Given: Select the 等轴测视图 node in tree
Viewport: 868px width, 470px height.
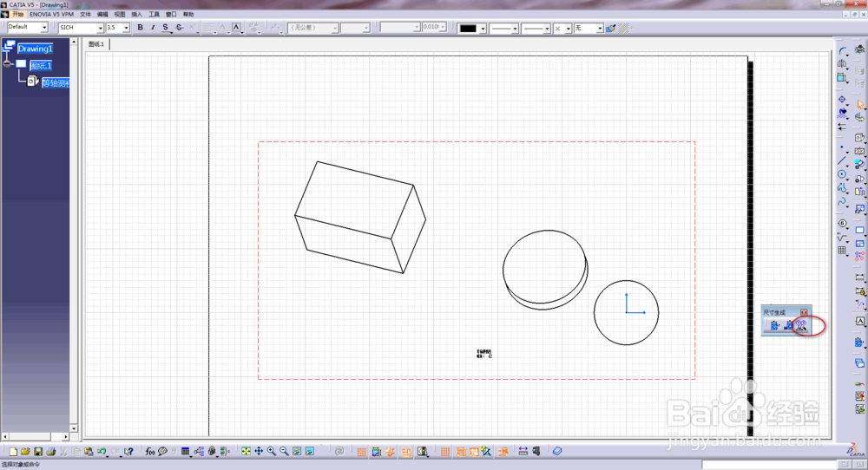Looking at the screenshot, I should [56, 83].
